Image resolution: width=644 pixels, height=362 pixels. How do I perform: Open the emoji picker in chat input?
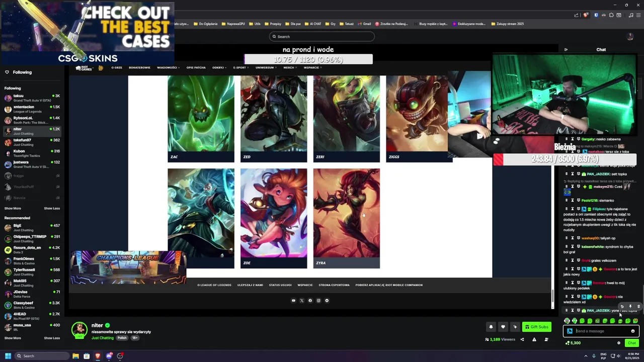[x=633, y=331]
